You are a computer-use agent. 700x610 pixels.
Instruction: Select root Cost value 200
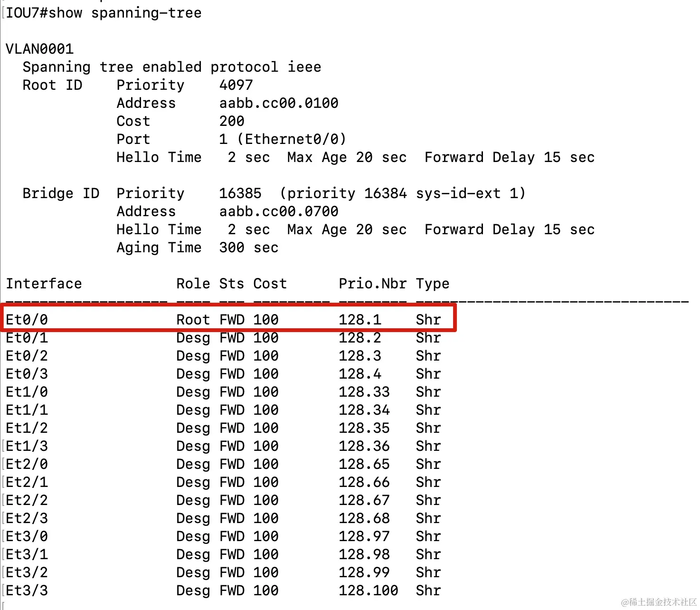[232, 121]
